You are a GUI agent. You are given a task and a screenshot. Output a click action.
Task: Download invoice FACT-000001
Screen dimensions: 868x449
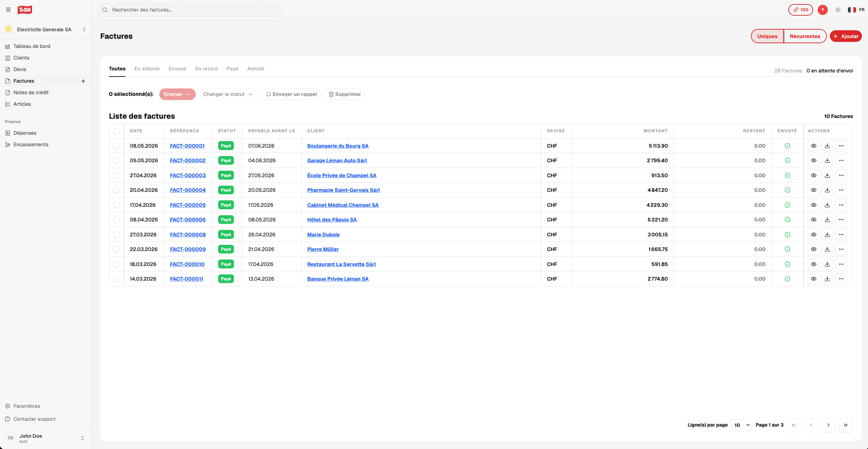(x=827, y=146)
